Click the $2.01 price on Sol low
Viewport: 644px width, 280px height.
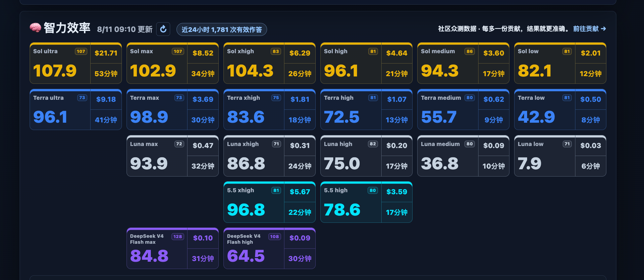click(x=591, y=53)
